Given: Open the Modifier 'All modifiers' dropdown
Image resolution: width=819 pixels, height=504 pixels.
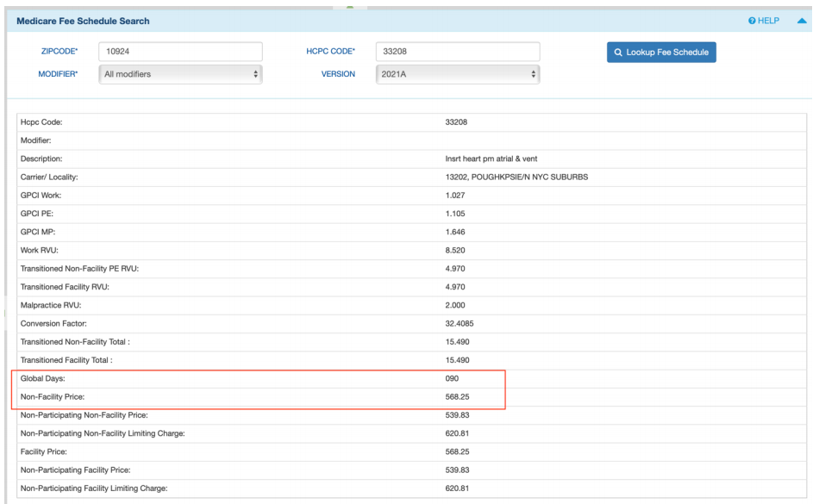Looking at the screenshot, I should tap(180, 75).
